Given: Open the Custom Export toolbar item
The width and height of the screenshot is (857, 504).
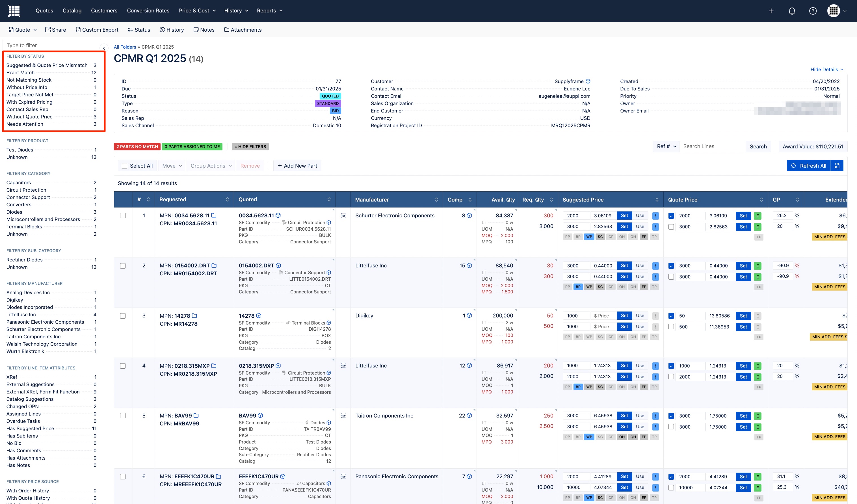Looking at the screenshot, I should [x=97, y=30].
